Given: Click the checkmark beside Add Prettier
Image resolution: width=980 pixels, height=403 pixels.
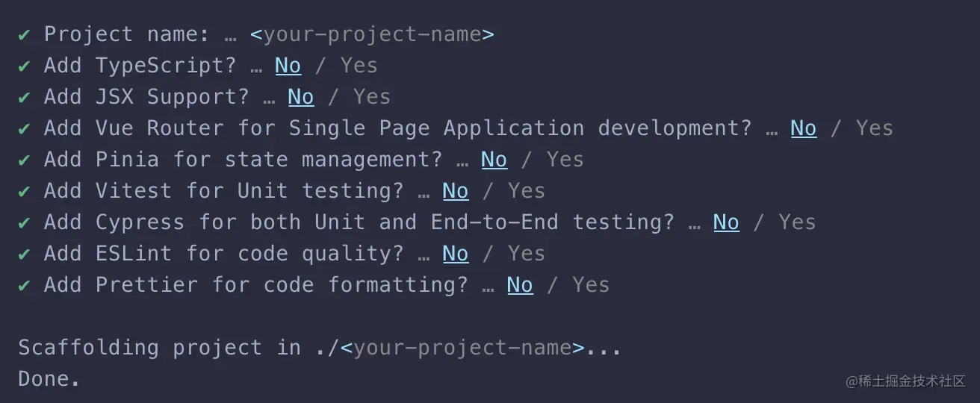Looking at the screenshot, I should (25, 286).
